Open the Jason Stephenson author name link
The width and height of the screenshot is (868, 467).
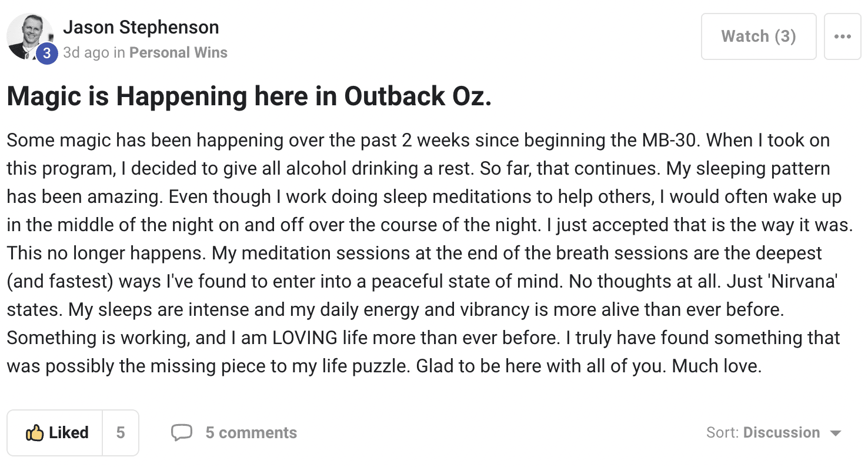pyautogui.click(x=141, y=27)
